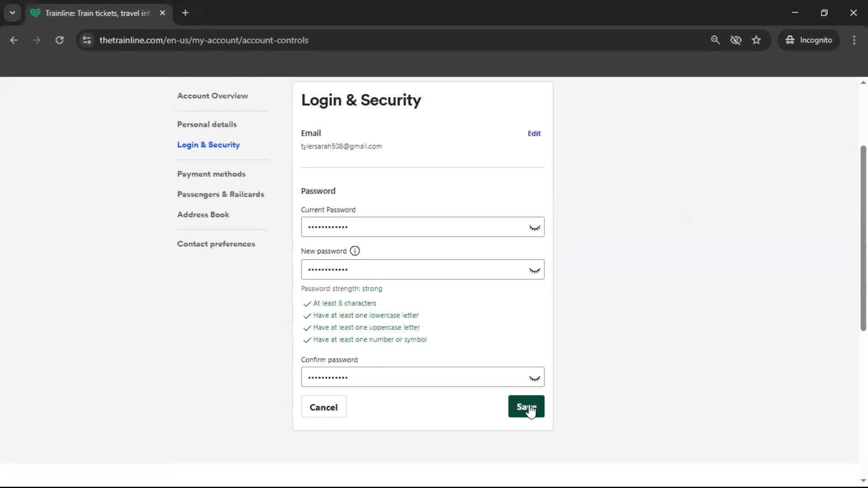Open Chrome's three-dot menu
This screenshot has height=488, width=868.
click(x=854, y=40)
